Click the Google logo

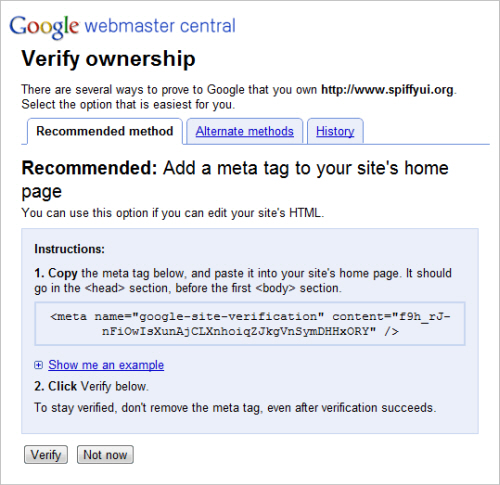44,27
